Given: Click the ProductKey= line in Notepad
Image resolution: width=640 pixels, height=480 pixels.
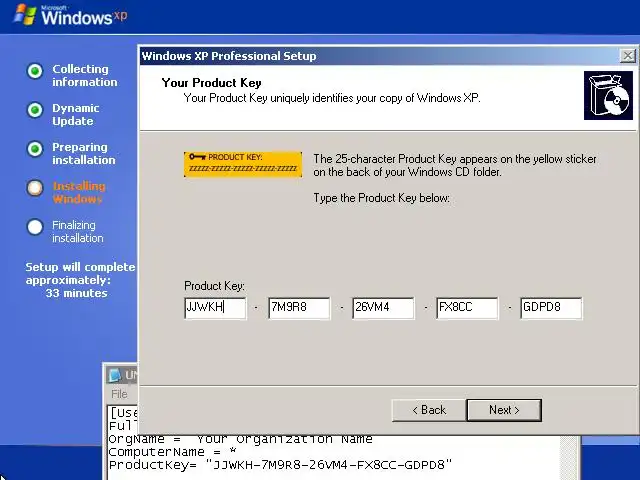Looking at the screenshot, I should [280, 464].
